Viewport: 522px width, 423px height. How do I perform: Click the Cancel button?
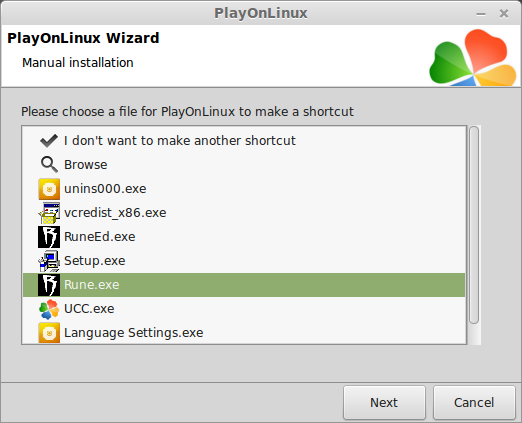(x=474, y=402)
